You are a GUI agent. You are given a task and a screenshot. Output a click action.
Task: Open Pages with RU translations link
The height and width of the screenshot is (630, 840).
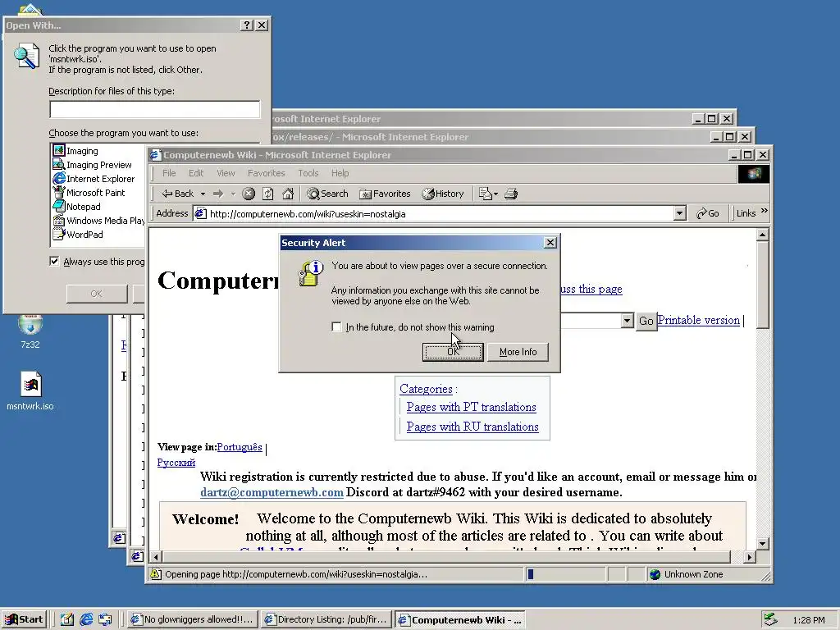472,427
